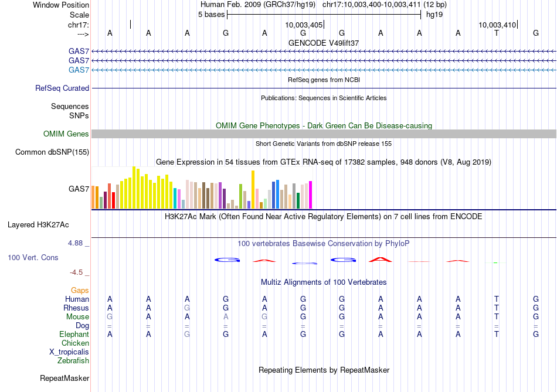Click the orange bar starting the GTEx chart

coord(93,197)
